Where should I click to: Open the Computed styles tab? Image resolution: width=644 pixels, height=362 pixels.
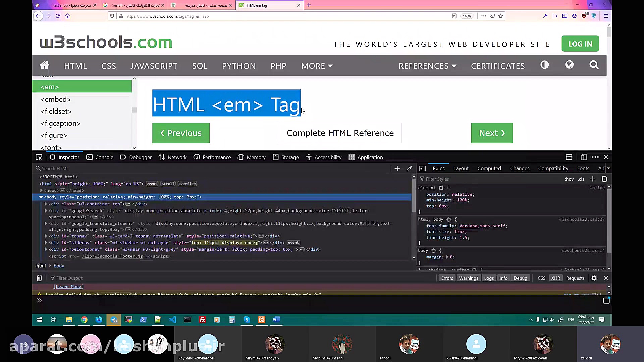coord(489,168)
